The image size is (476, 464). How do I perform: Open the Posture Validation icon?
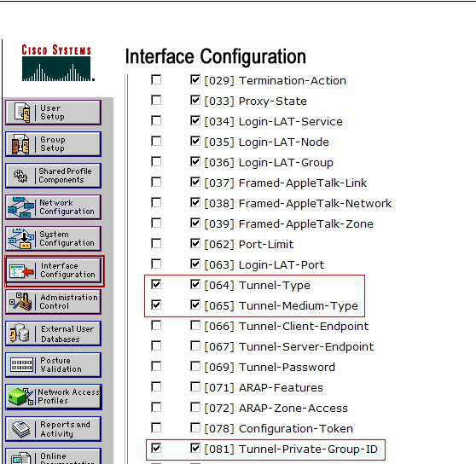[x=21, y=364]
